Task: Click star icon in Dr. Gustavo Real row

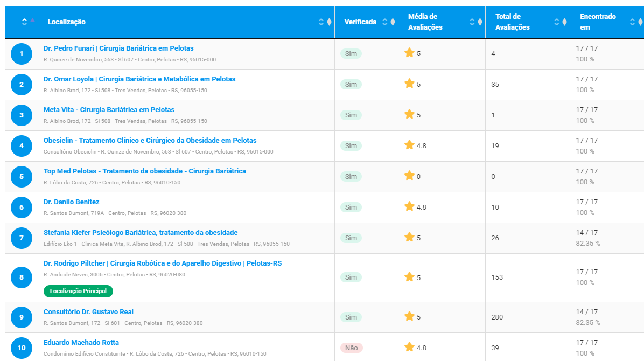Action: coord(409,316)
